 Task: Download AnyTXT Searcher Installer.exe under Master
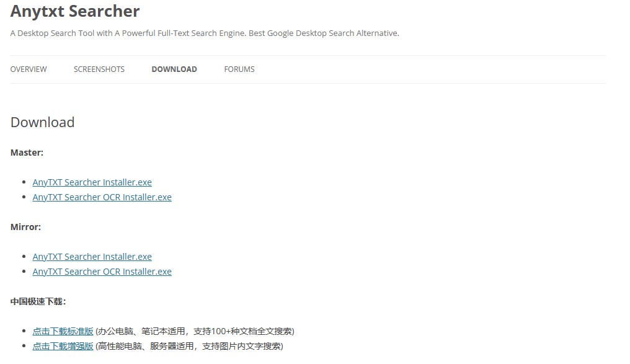pos(92,182)
